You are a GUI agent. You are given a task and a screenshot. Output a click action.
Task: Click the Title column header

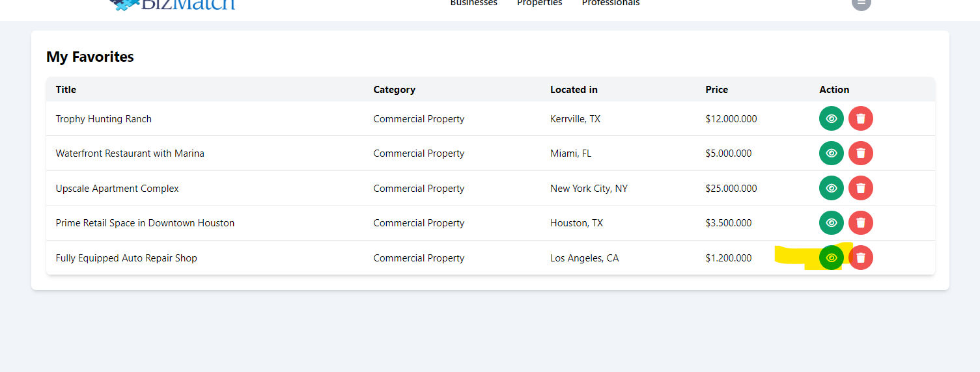click(66, 90)
